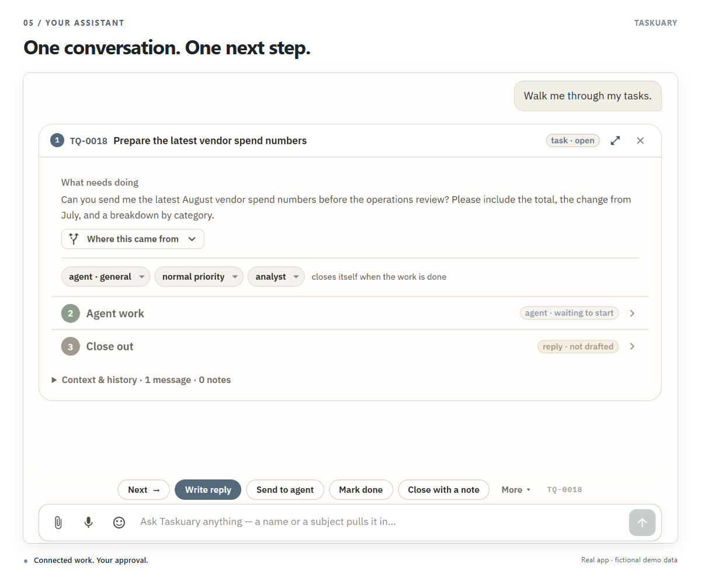The height and width of the screenshot is (588, 701).
Task: Click the Agent work row title
Action: tap(115, 314)
